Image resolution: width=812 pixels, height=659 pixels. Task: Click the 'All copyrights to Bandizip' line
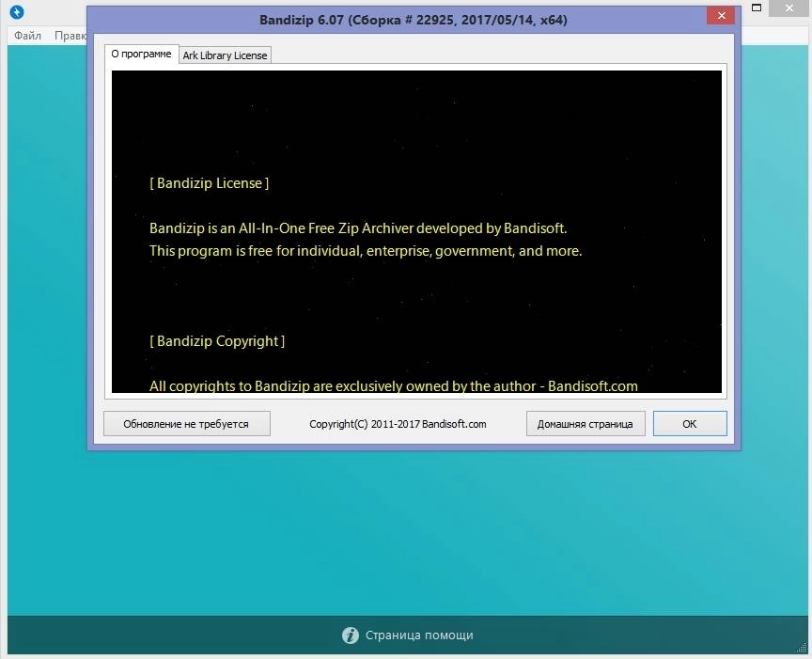(x=394, y=386)
